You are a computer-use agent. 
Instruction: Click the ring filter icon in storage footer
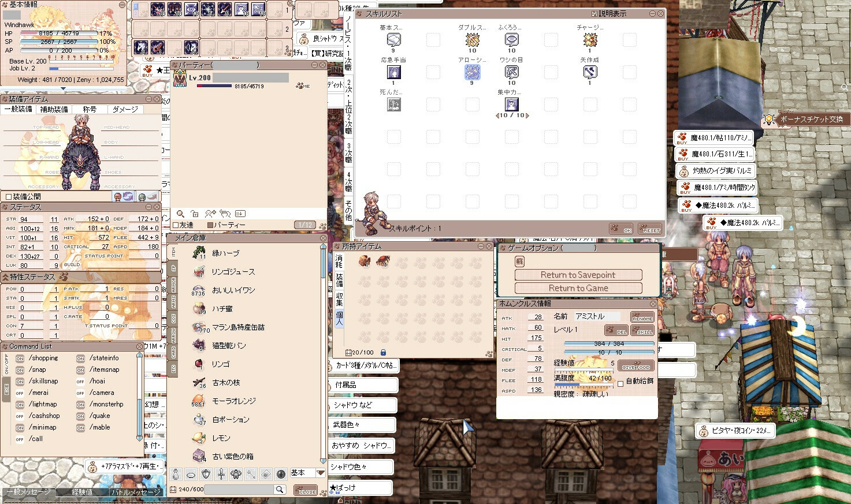191,474
